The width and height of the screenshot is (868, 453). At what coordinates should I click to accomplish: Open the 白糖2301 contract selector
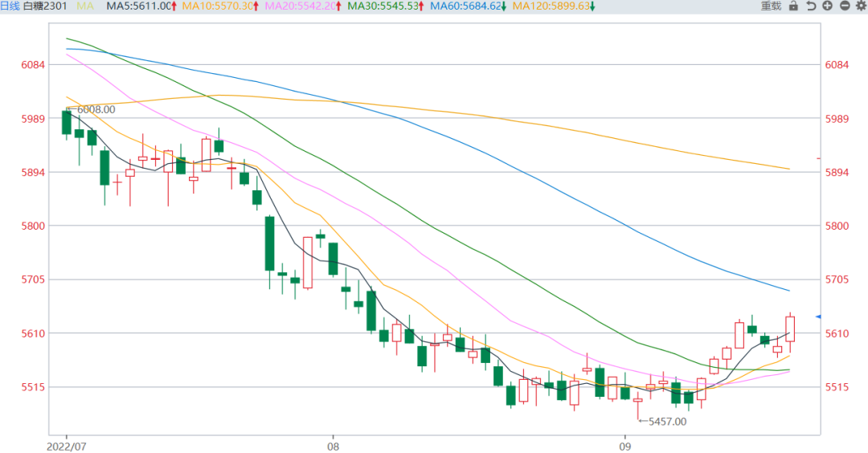click(47, 6)
